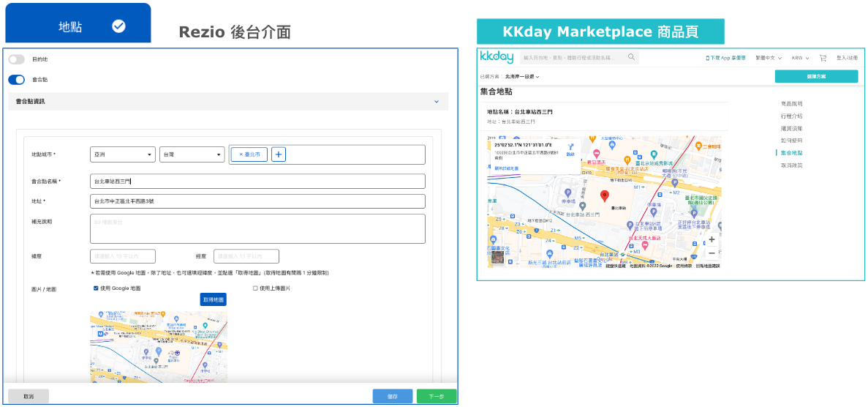Click the 選擇方案 button
868x407 pixels.
(817, 77)
